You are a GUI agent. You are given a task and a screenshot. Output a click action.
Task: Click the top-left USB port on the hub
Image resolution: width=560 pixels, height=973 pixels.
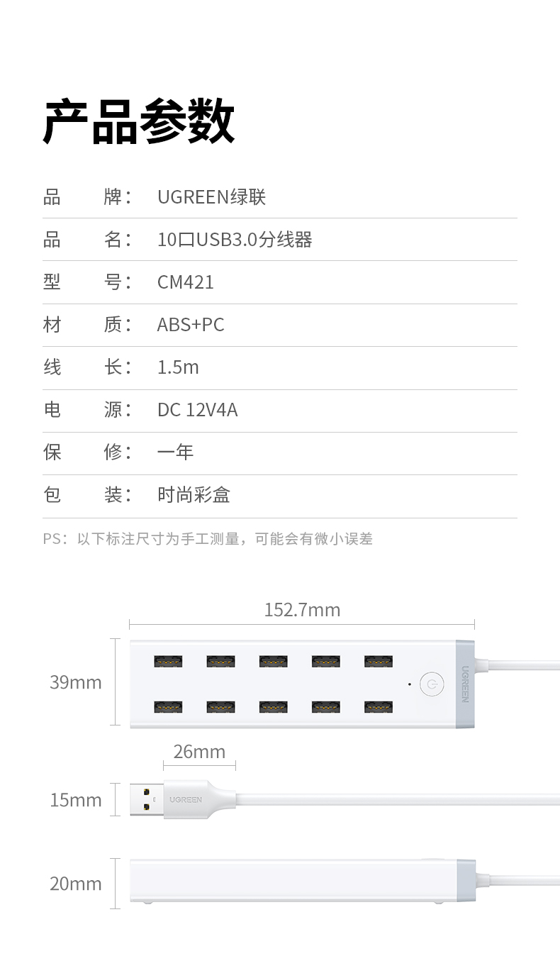(168, 661)
